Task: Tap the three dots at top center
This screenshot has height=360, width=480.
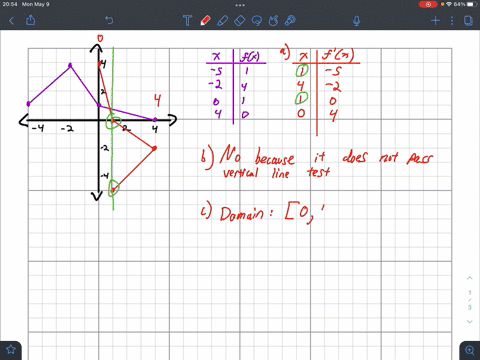Action: point(240,5)
